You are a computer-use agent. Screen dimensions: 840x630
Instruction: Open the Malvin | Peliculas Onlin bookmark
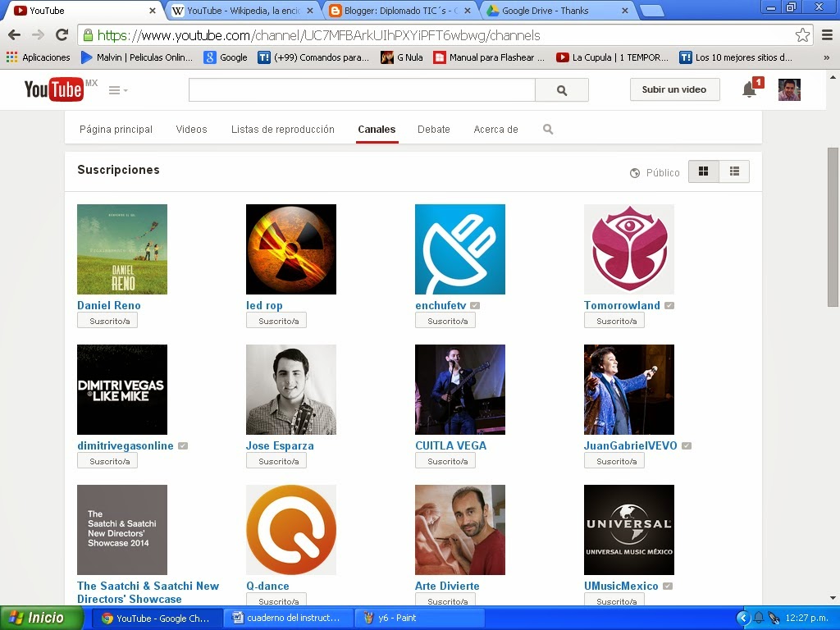point(137,57)
